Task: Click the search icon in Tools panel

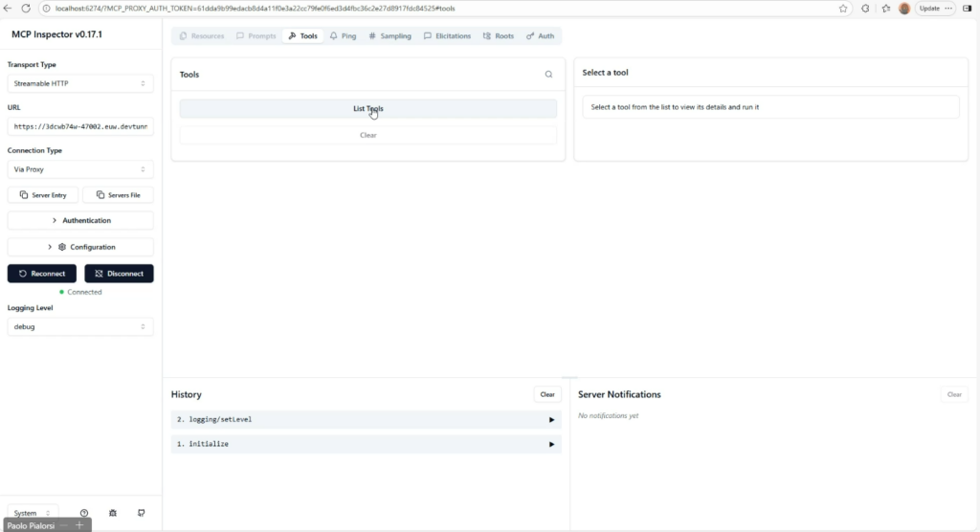Action: coord(548,75)
